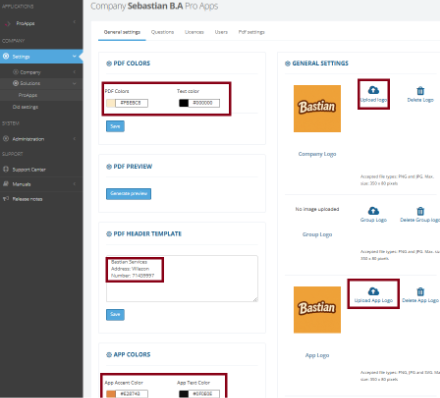Click the 'No image uploaded' text
The width and height of the screenshot is (440, 398).
pos(317,209)
